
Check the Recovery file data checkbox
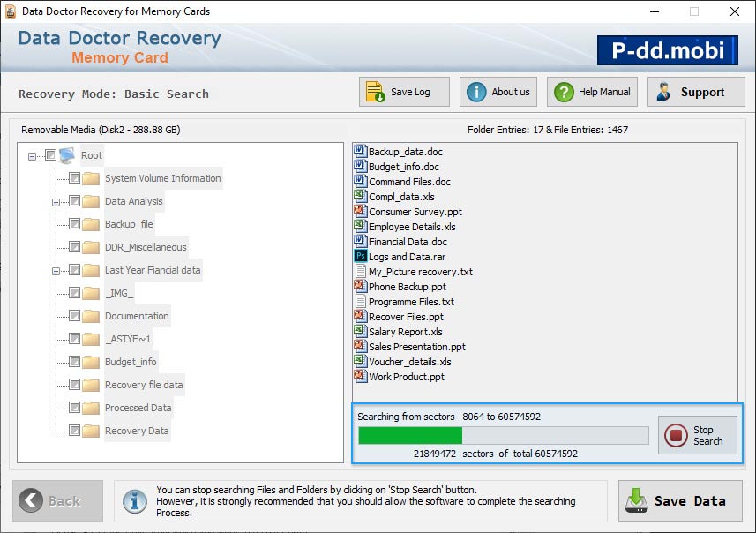click(74, 385)
